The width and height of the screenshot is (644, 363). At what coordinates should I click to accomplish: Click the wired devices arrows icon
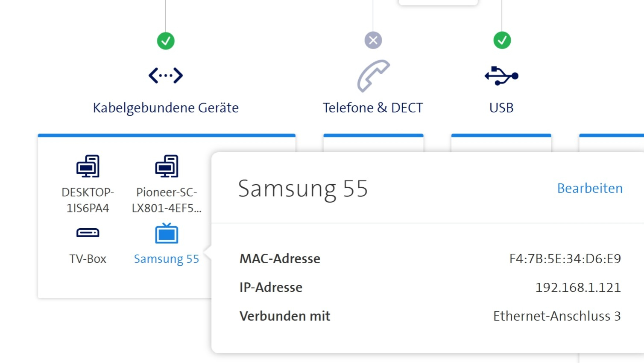coord(166,76)
